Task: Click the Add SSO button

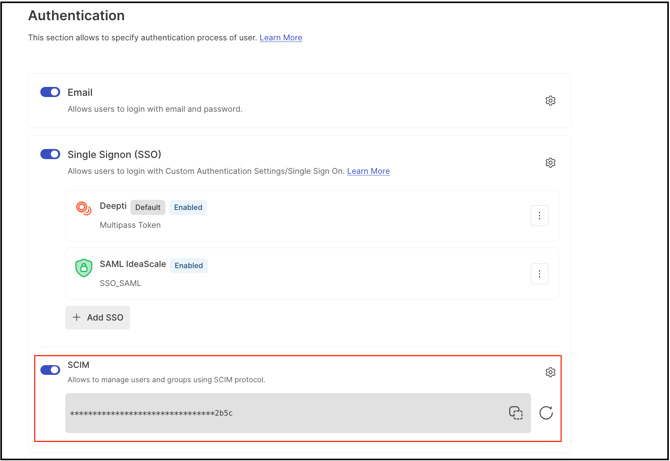Action: point(97,317)
